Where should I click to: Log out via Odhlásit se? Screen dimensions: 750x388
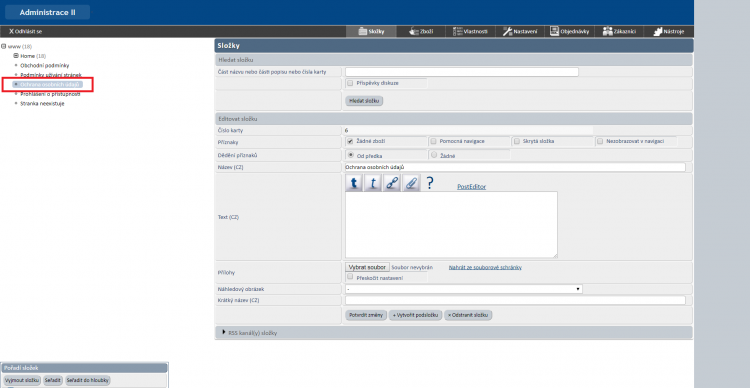click(x=26, y=32)
